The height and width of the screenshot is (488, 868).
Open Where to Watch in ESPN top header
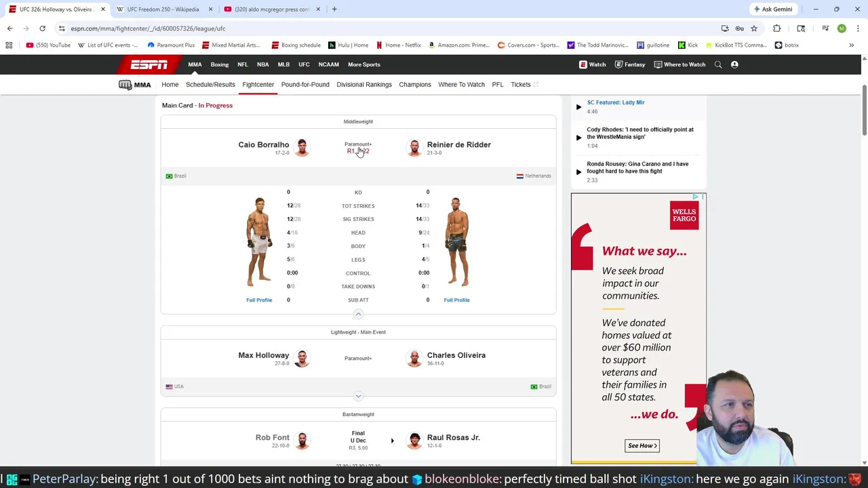(x=679, y=64)
